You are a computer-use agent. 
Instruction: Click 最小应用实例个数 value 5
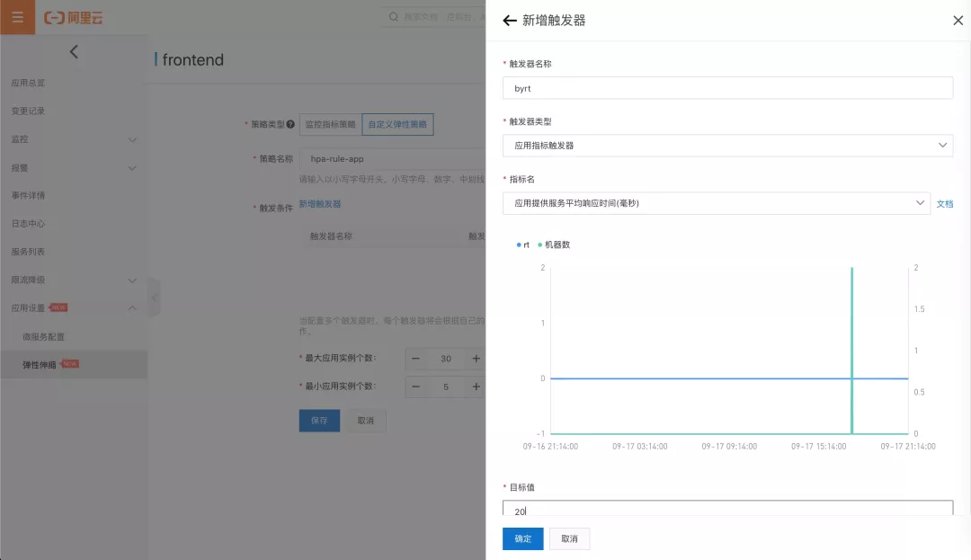(446, 387)
